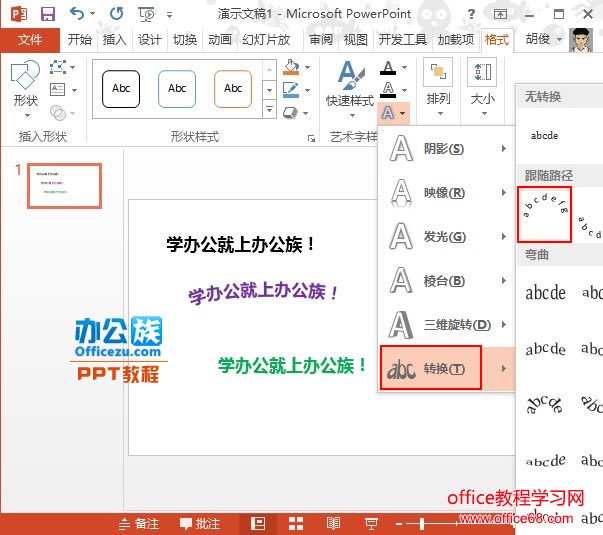603x535 pixels.
Task: Click the text box insert icon
Action: [58, 90]
